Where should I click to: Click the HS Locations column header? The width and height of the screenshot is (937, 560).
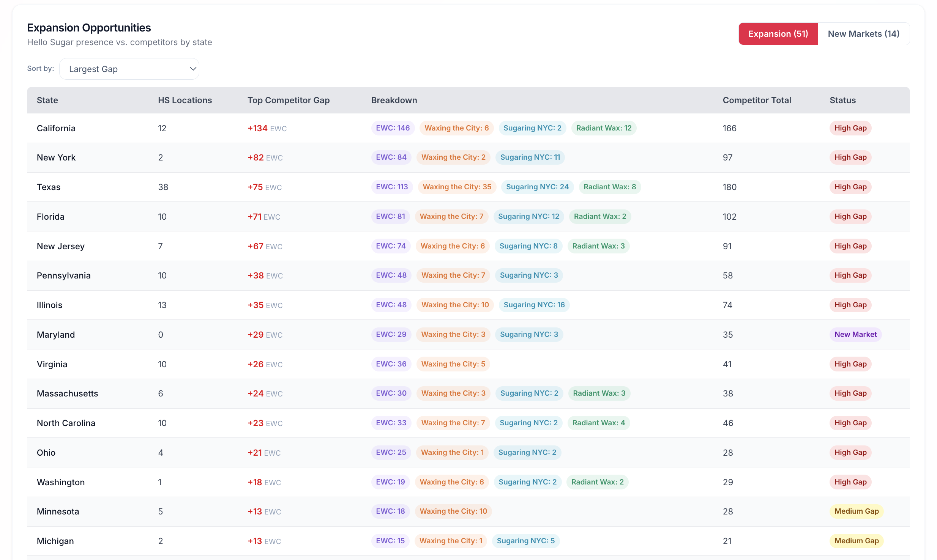[x=185, y=100]
